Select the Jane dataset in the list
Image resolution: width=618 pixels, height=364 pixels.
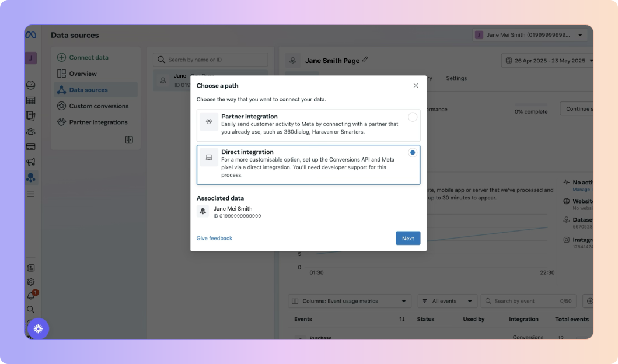pyautogui.click(x=211, y=80)
